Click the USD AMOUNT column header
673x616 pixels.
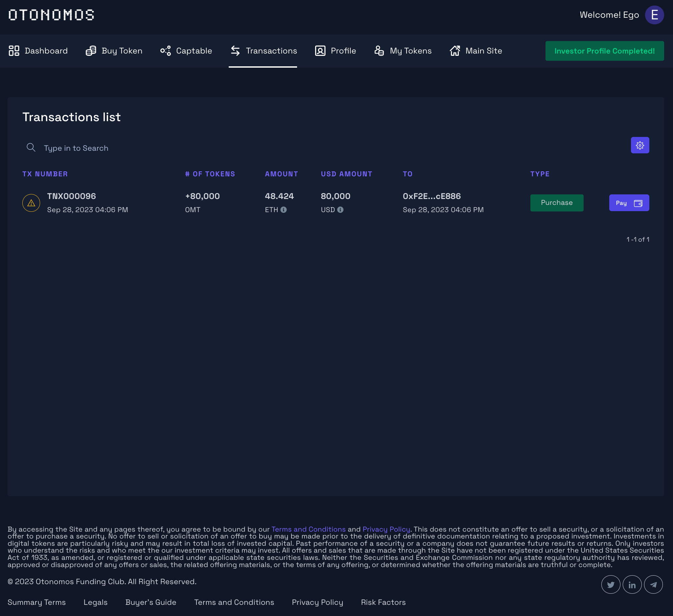346,174
